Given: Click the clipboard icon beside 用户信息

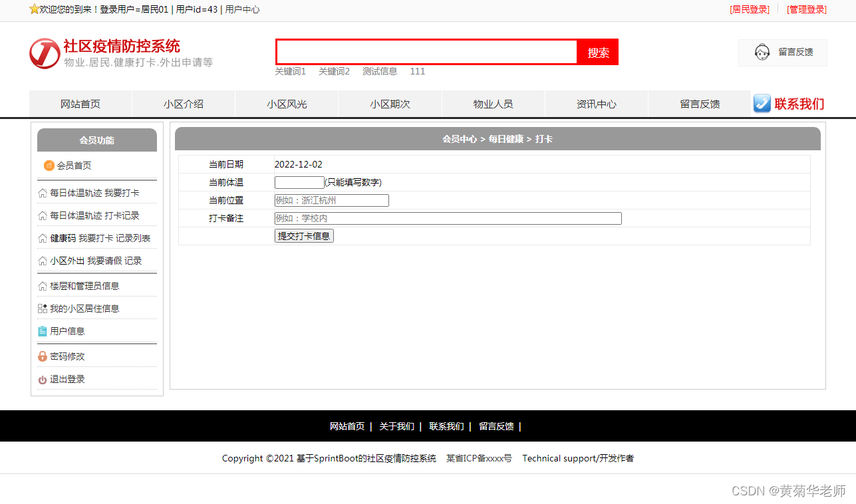Looking at the screenshot, I should (x=43, y=331).
